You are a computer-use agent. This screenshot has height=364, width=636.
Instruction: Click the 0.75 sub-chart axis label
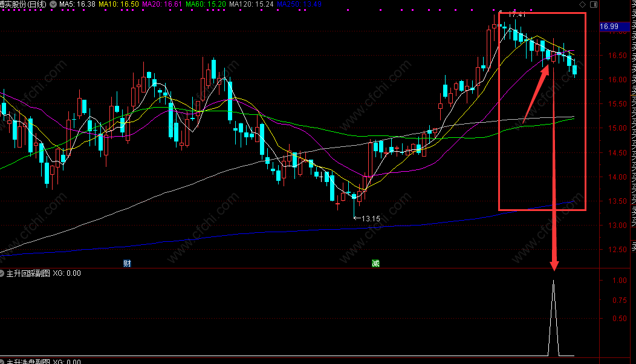tap(619, 301)
